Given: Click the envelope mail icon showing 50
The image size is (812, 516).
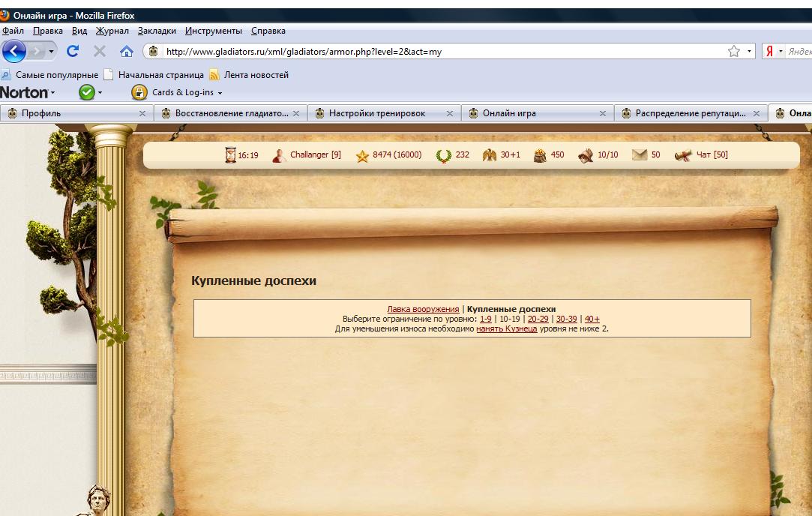Looking at the screenshot, I should 639,155.
